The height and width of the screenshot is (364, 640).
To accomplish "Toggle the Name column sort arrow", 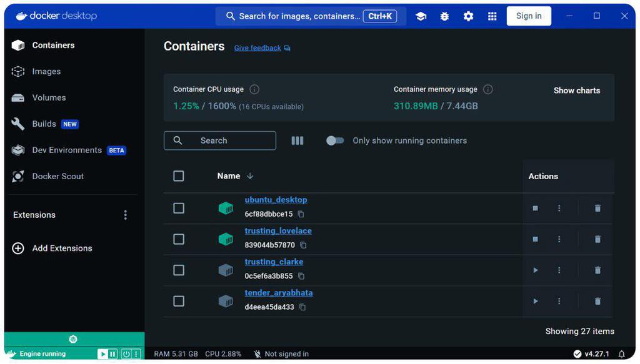I will point(249,176).
